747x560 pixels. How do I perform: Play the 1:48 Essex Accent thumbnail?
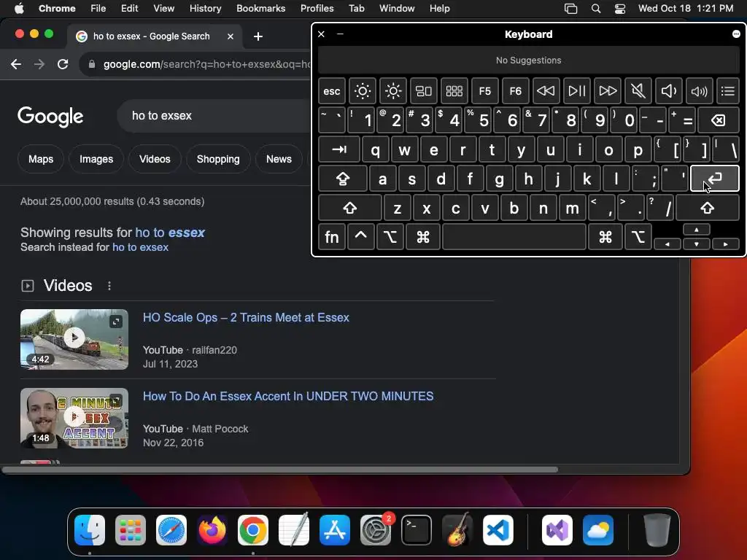(74, 418)
